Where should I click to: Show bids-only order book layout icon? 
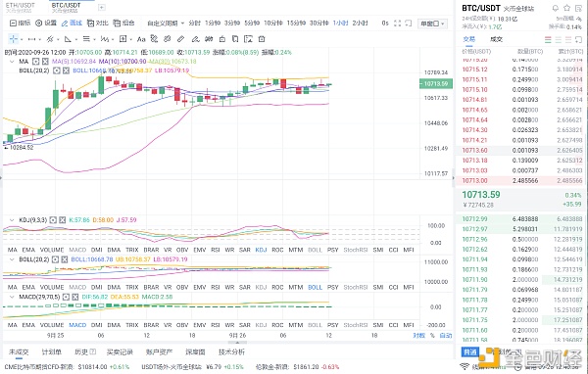pos(558,39)
